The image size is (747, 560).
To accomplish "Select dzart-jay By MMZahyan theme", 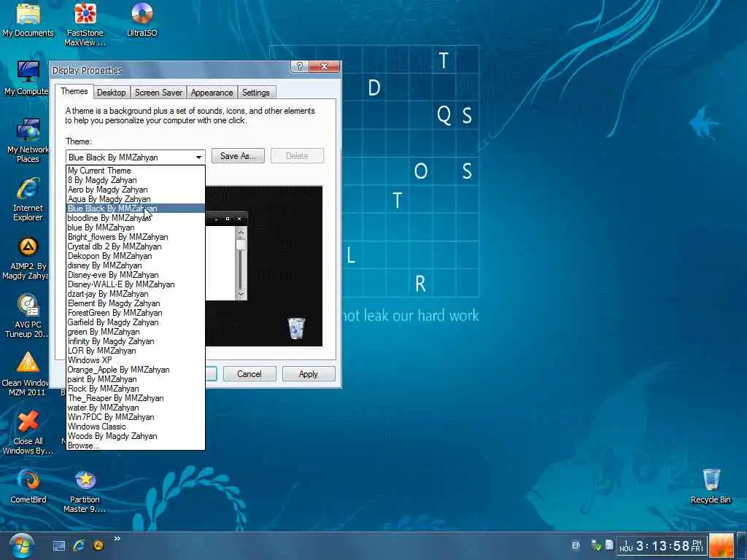I will pyautogui.click(x=135, y=294).
